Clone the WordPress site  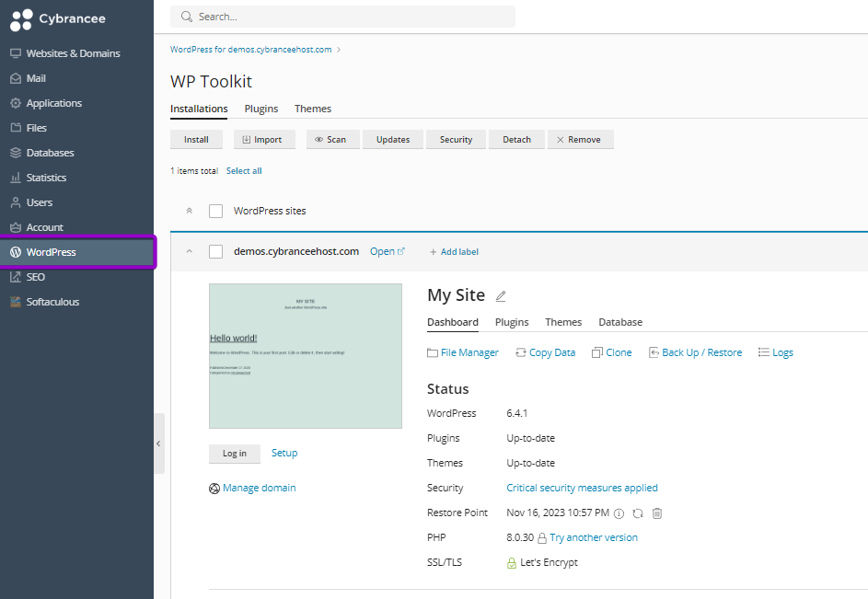click(612, 352)
